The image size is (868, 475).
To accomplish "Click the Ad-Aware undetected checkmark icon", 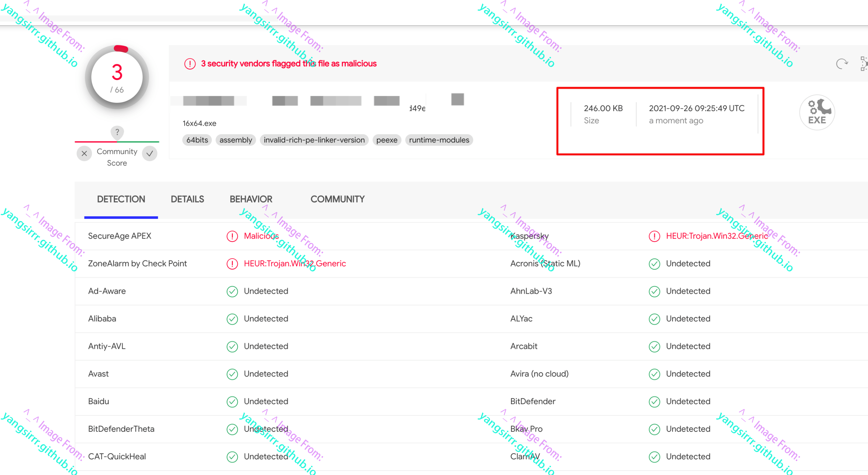I will (x=232, y=291).
